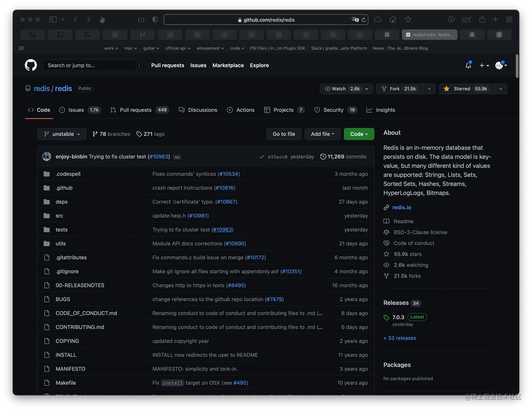Open the 11,269 commits history
Viewport: 532px width, 411px height.
point(343,157)
